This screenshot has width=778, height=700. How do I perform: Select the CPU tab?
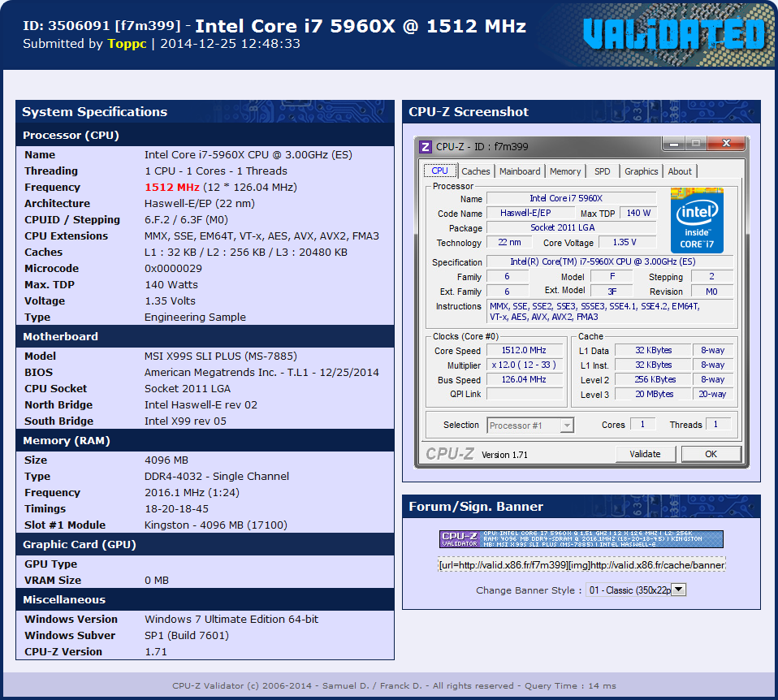(439, 171)
